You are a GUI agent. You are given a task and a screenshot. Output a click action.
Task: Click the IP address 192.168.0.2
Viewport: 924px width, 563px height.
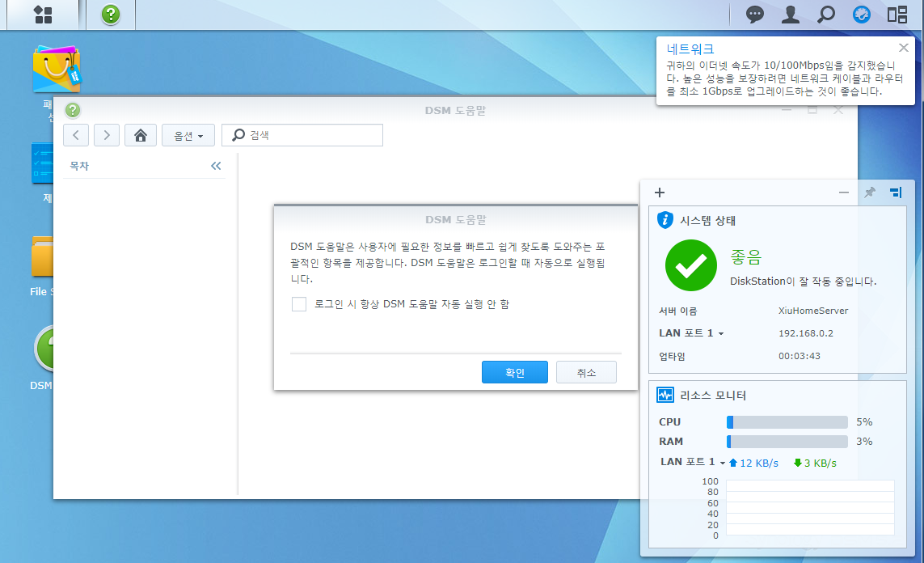(805, 333)
